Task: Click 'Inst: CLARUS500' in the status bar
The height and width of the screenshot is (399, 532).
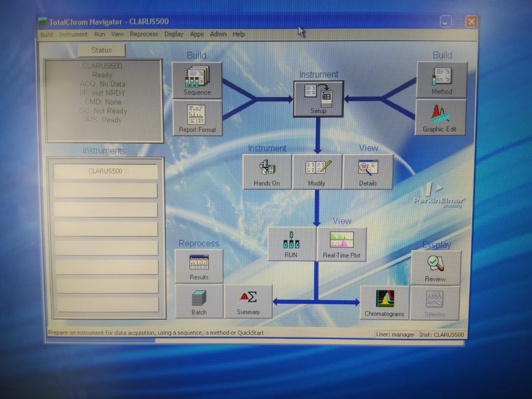Action: pos(442,334)
